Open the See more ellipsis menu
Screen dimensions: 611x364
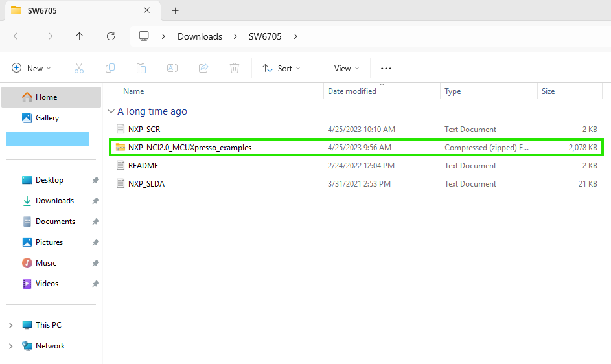pyautogui.click(x=386, y=68)
